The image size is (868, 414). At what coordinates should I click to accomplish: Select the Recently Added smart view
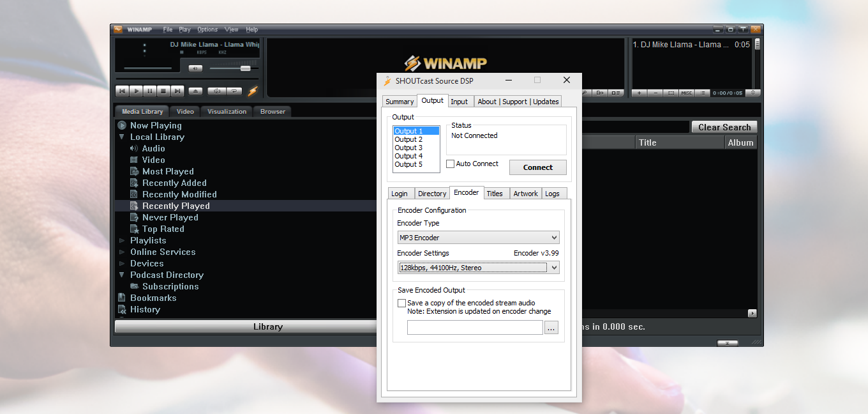[x=174, y=183]
